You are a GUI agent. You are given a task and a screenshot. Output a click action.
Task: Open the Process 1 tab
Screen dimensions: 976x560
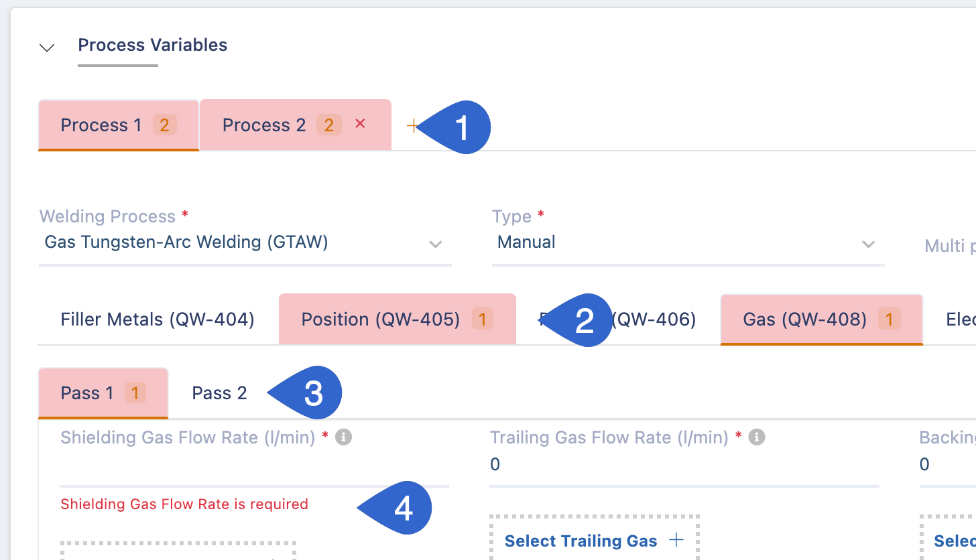119,125
